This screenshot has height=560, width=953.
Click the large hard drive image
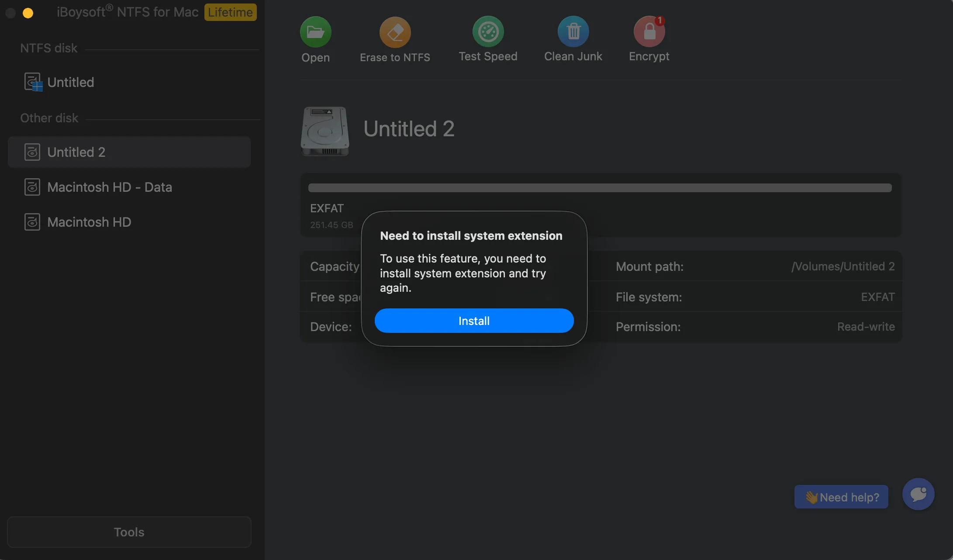click(x=325, y=131)
